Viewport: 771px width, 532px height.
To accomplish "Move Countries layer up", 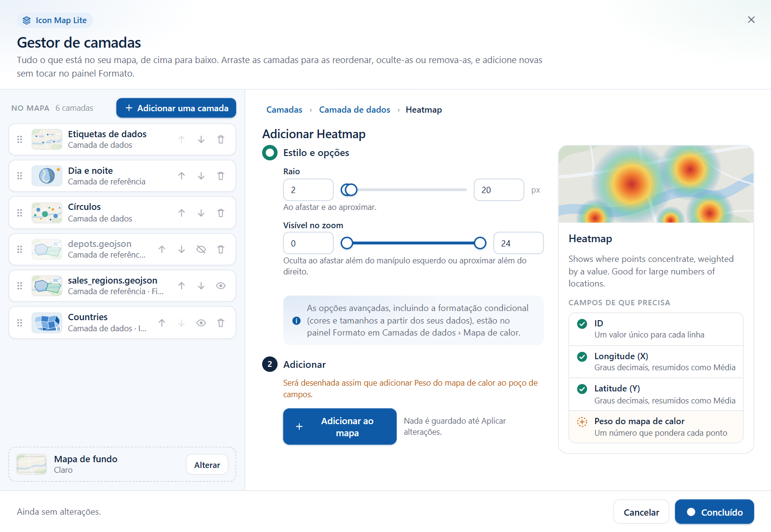I will click(x=162, y=323).
